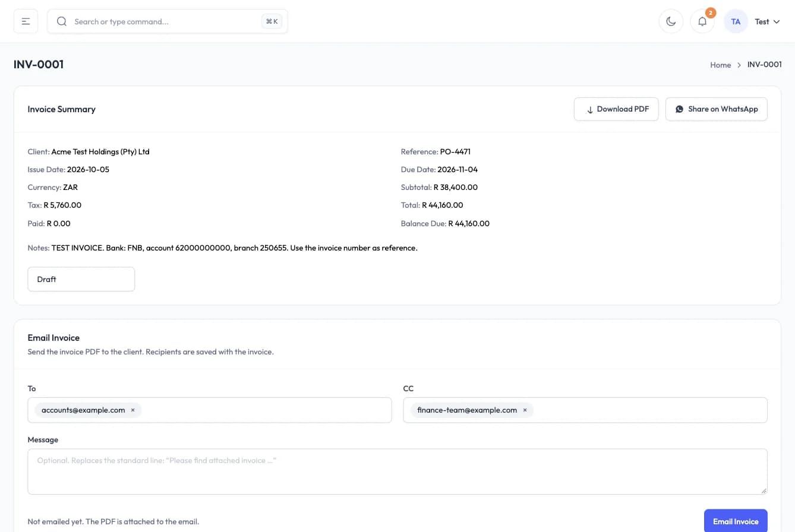Toggle the sidebar menu icon

point(26,21)
